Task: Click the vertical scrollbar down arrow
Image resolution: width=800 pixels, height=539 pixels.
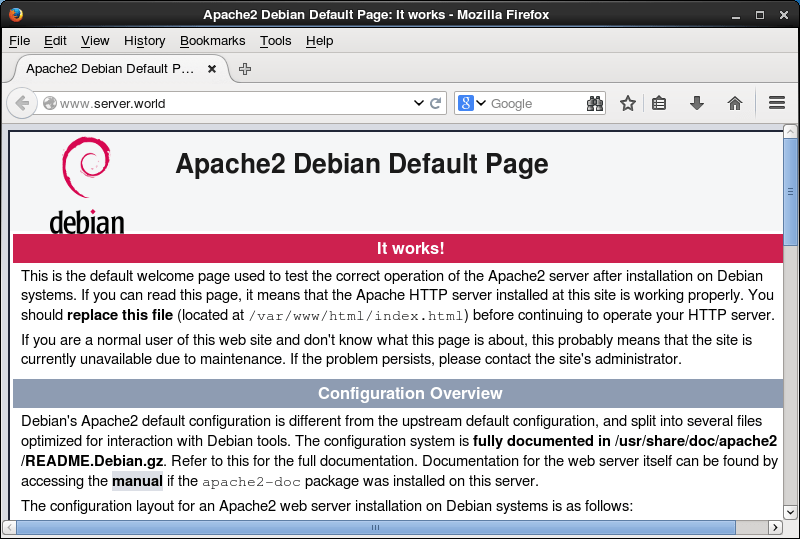Action: [790, 511]
